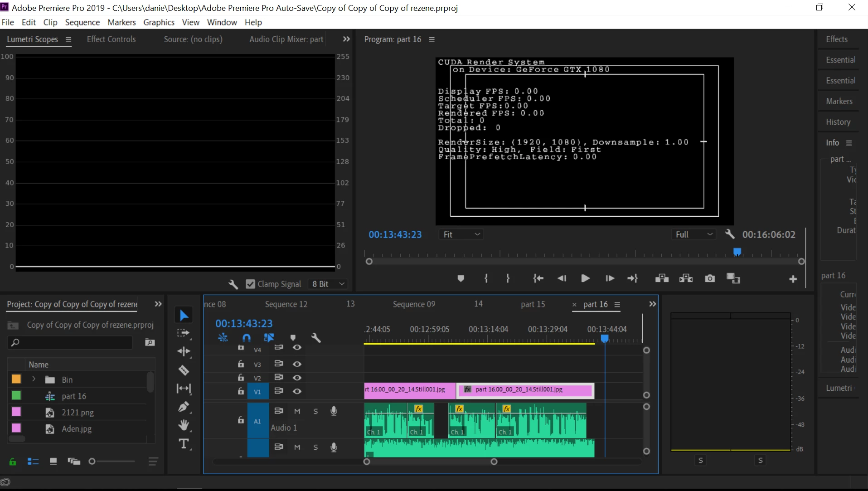Hide the V3 track output

click(x=297, y=364)
